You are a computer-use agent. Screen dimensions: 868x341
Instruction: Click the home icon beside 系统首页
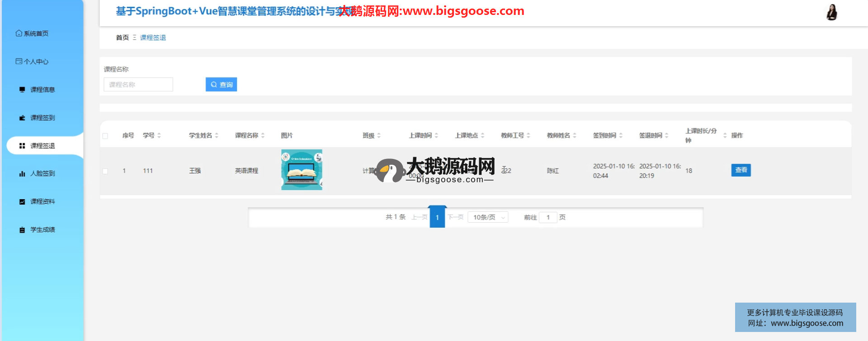pos(19,33)
